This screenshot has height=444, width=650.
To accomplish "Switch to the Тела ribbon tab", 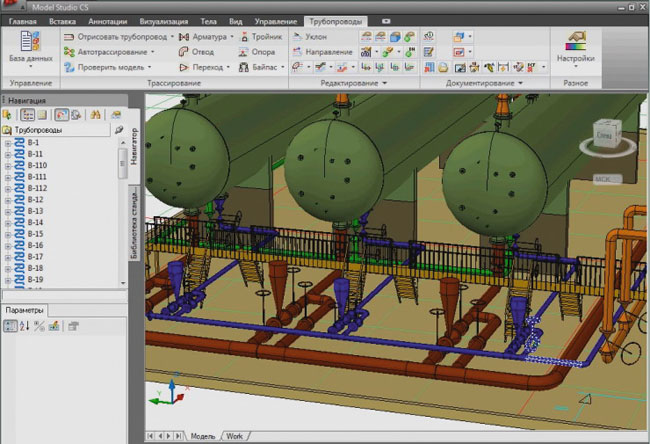I will [208, 21].
